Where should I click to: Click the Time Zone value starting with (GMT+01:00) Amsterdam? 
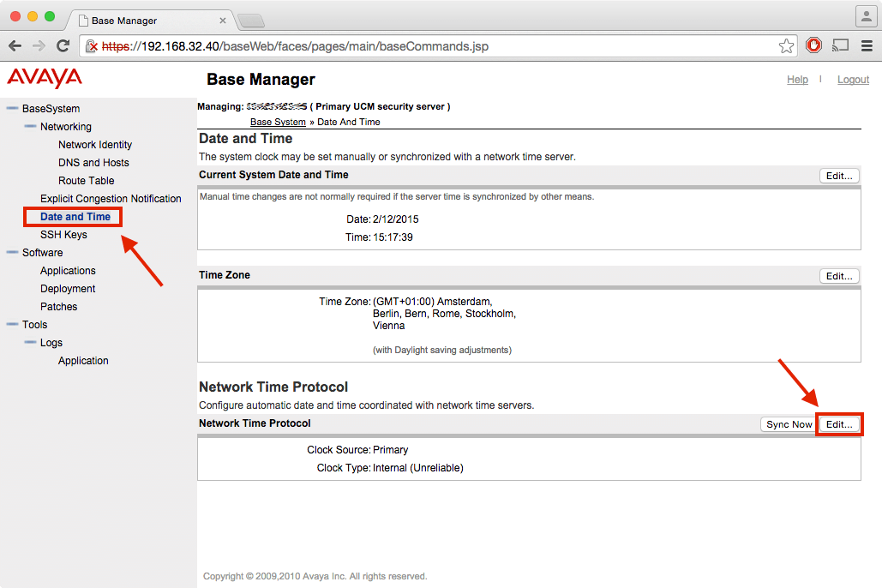point(444,314)
